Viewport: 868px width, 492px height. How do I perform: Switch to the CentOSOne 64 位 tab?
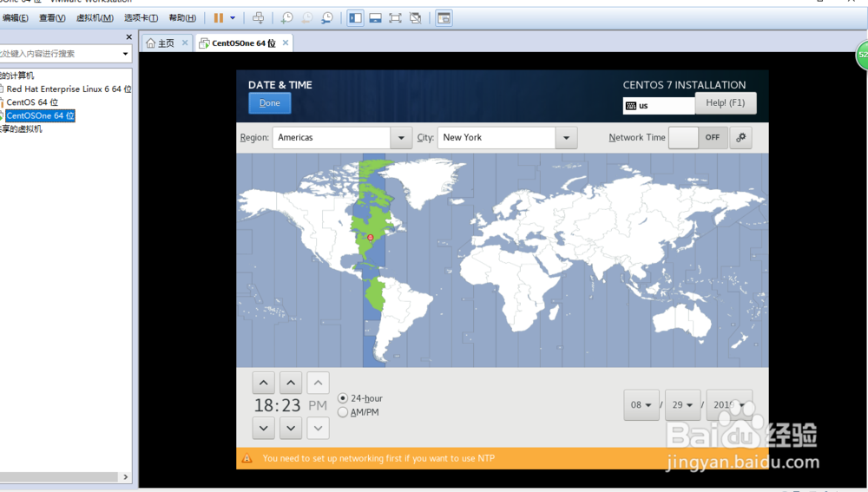pos(244,43)
